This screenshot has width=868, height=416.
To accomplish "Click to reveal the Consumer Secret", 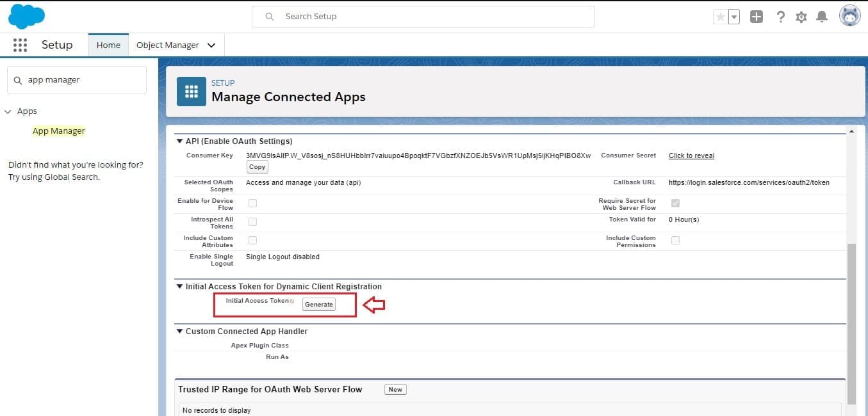I will pos(691,156).
